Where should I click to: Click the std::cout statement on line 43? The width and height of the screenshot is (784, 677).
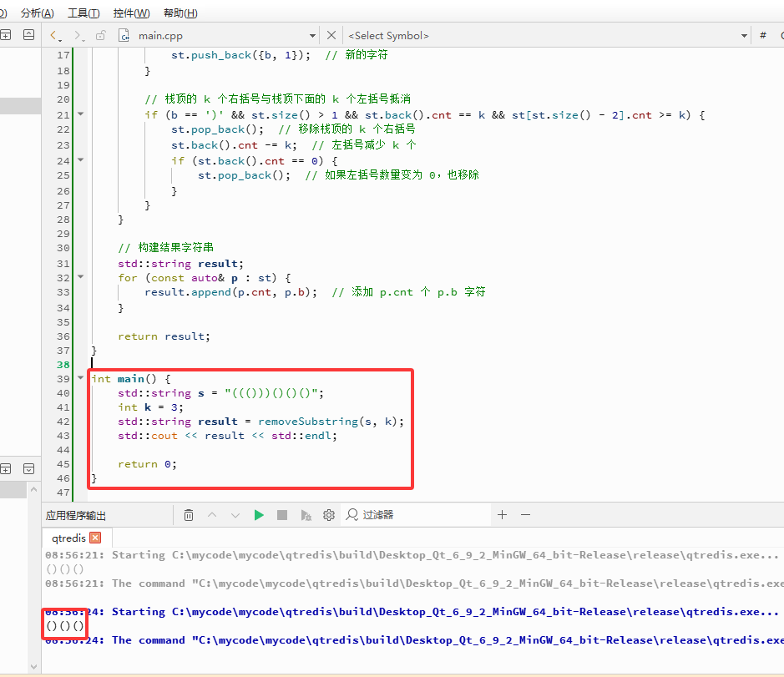click(x=227, y=436)
